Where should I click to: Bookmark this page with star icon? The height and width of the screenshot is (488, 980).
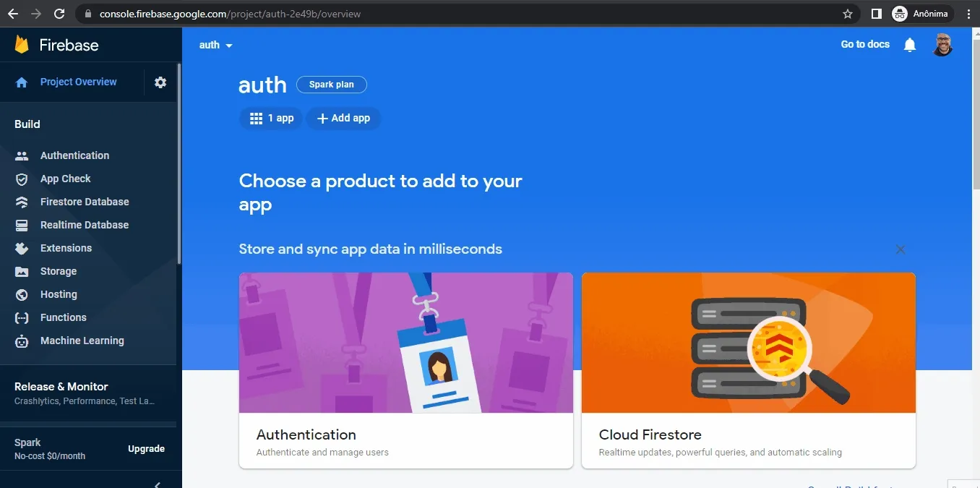[848, 14]
